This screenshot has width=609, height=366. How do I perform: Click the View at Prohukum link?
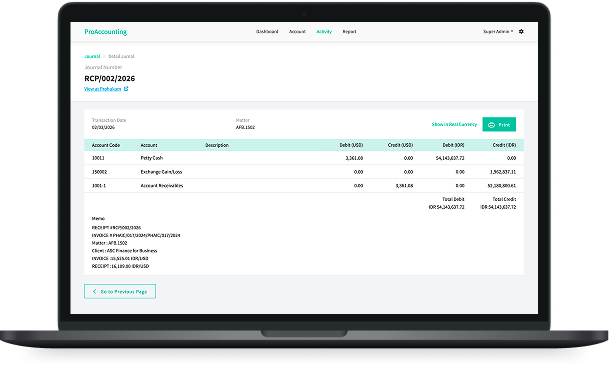(103, 89)
